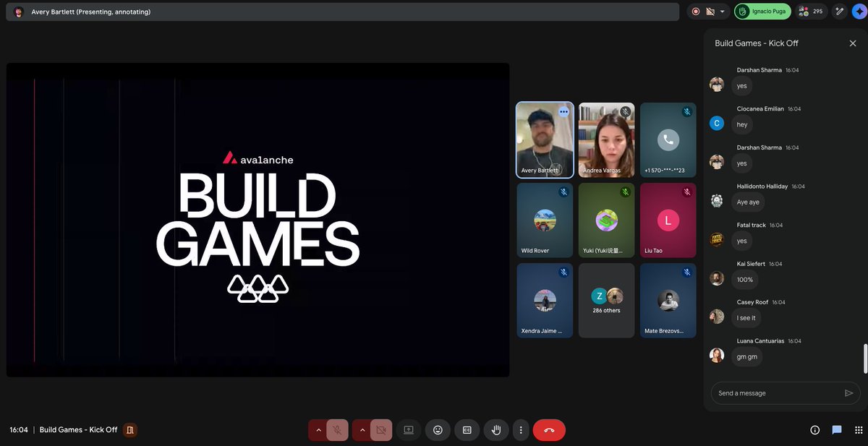The image size is (868, 446).
Task: Click muted mic icon on Andrea Vargas tile
Action: (x=625, y=112)
